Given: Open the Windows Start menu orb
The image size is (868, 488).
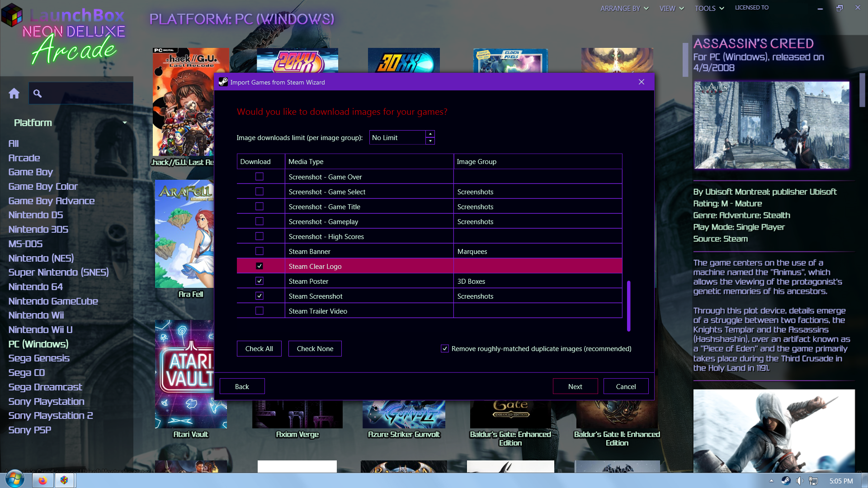Looking at the screenshot, I should click(x=14, y=479).
